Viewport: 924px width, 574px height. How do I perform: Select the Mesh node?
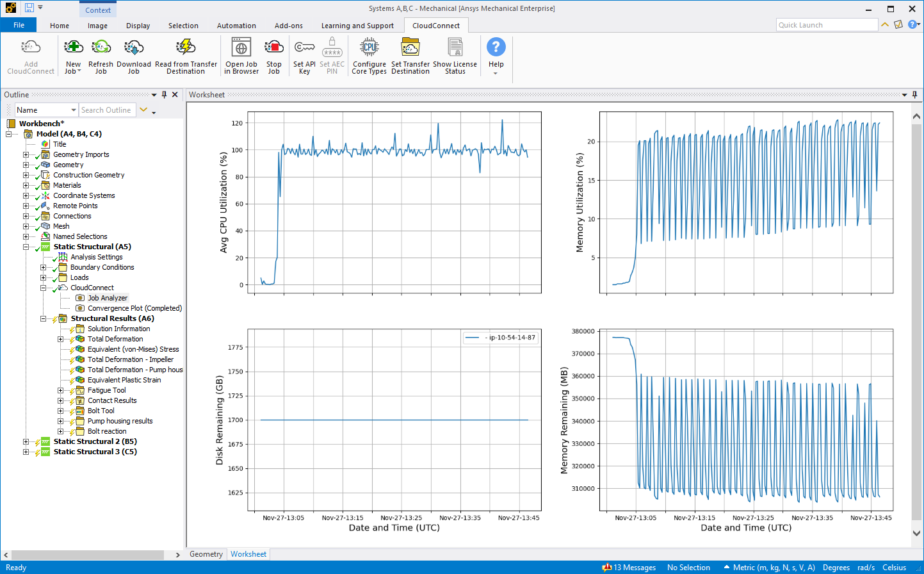pos(61,226)
